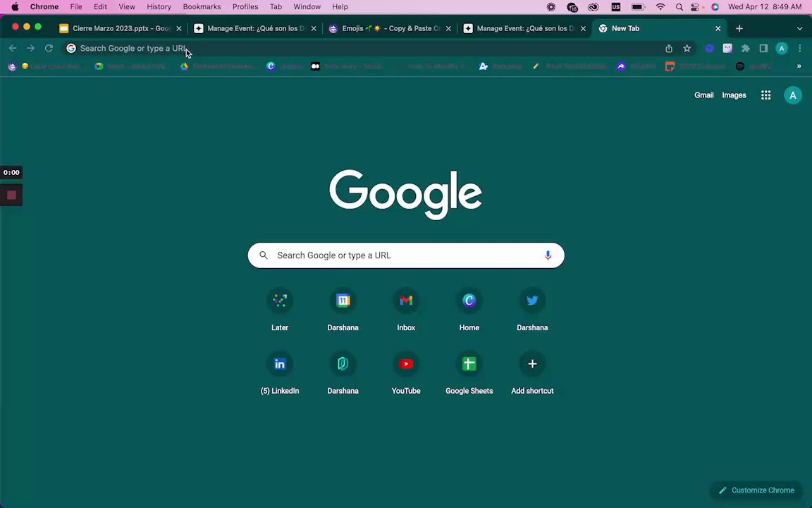The width and height of the screenshot is (812, 508).
Task: Open the Google Calendar Darshana shortcut
Action: [343, 310]
